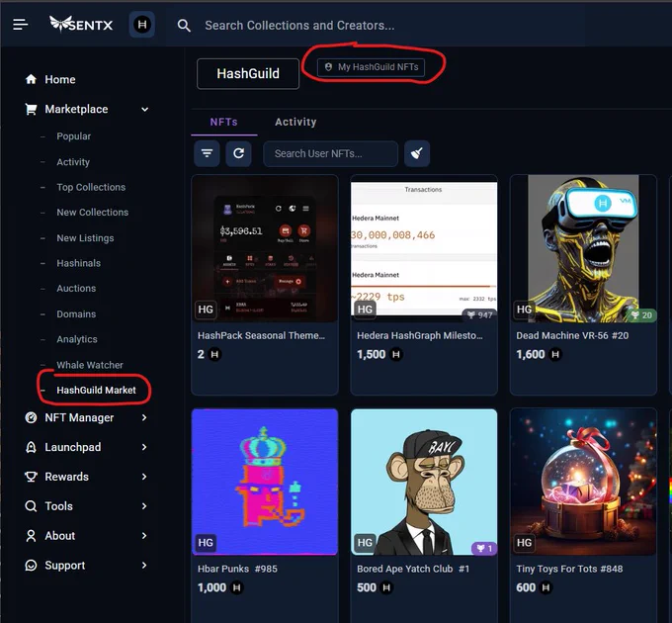672x623 pixels.
Task: Click the Rewards trophy icon
Action: tap(31, 477)
